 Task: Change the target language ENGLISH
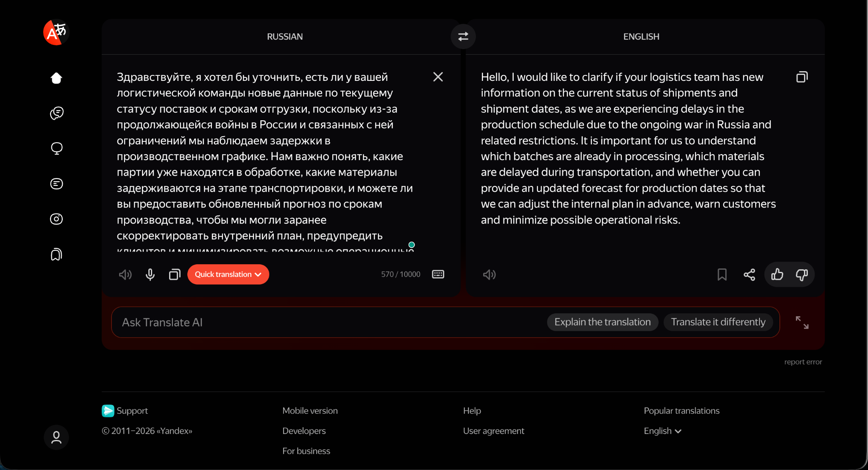coord(641,36)
